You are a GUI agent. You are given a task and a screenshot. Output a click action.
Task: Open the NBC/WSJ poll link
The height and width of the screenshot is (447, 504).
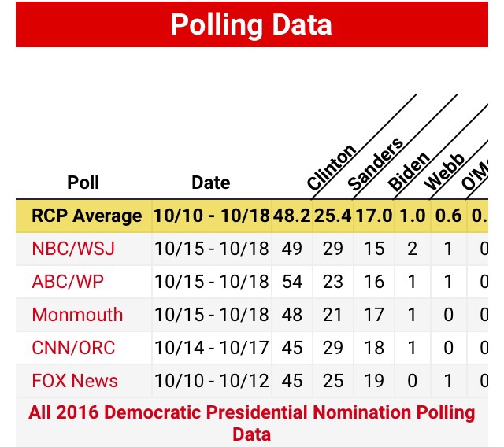coord(73,249)
